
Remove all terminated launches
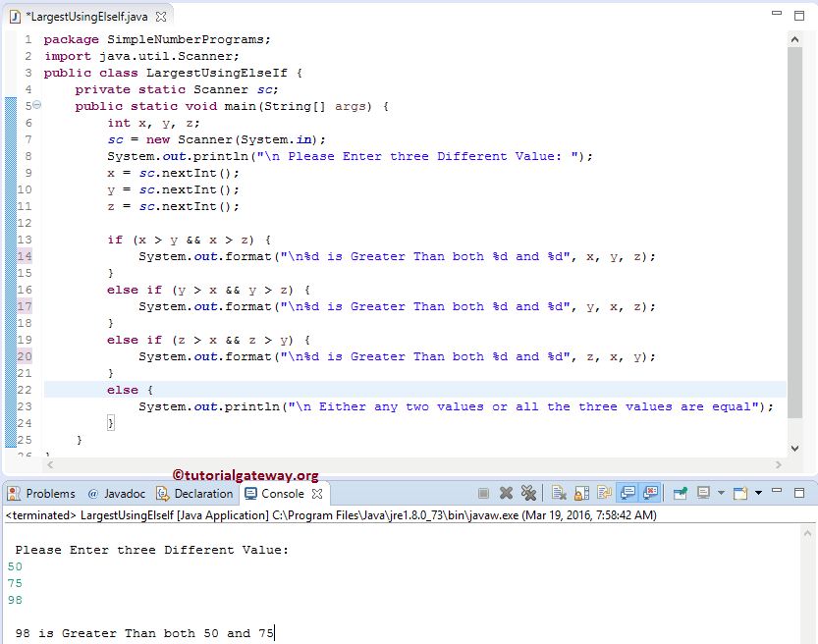point(528,493)
